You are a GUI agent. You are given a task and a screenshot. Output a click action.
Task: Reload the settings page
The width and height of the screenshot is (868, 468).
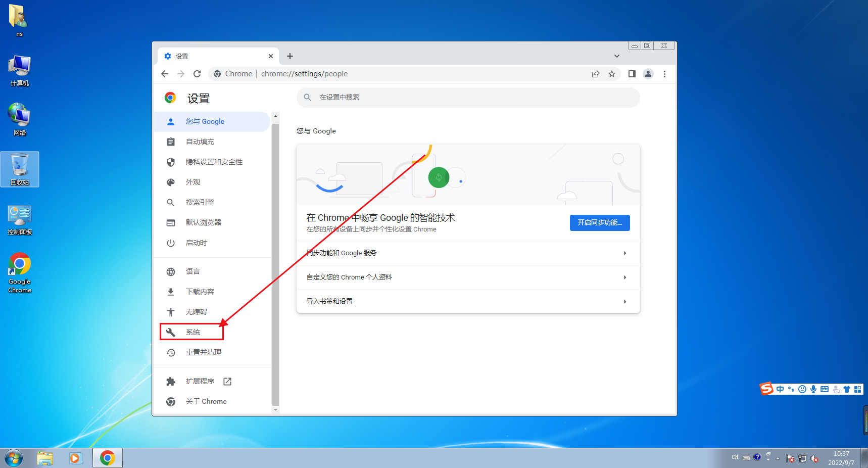point(197,74)
